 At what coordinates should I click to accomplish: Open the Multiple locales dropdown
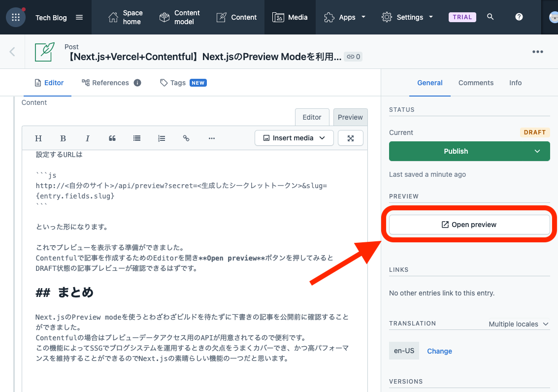(519, 324)
